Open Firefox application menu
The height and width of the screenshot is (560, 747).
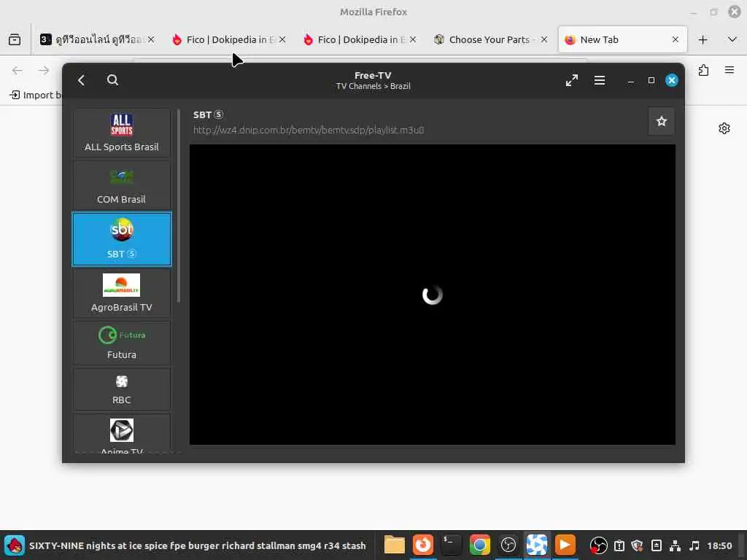(x=729, y=71)
